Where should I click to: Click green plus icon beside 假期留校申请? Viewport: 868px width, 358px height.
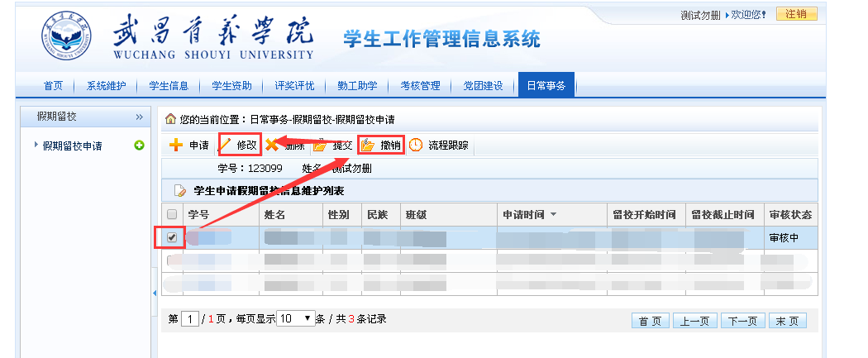pos(139,146)
